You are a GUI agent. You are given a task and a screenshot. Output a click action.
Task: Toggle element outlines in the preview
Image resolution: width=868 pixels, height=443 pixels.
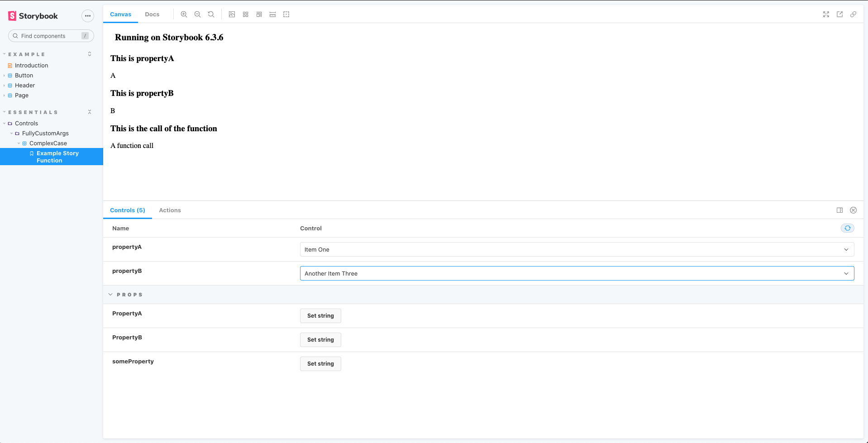point(286,14)
